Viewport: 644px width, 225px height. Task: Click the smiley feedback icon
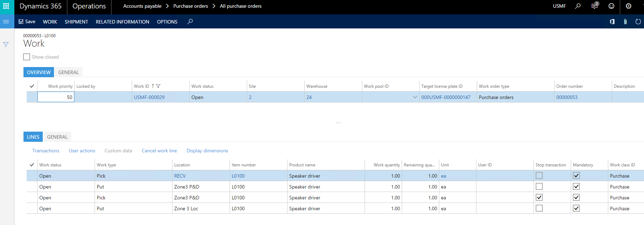[x=611, y=6]
